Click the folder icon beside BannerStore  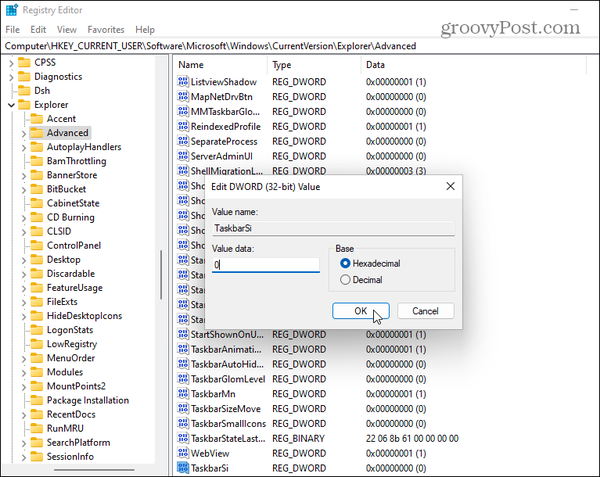click(x=36, y=175)
